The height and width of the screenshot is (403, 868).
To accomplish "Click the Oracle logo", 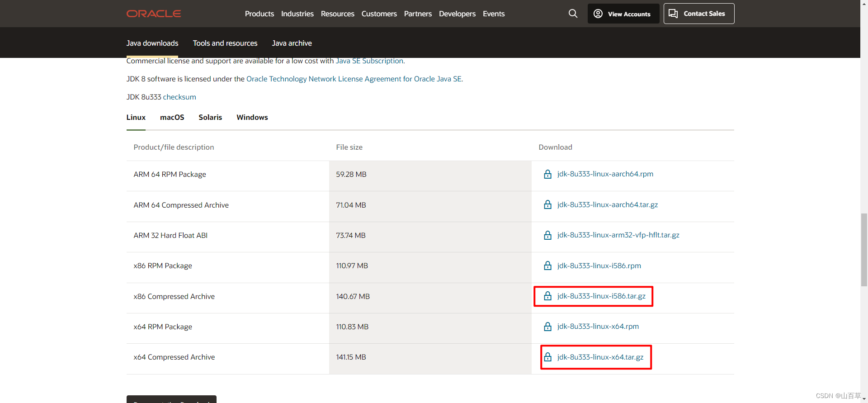I will click(154, 14).
